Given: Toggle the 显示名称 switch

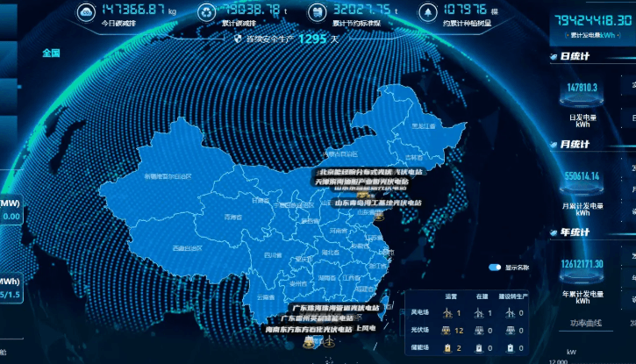Looking at the screenshot, I should pos(495,268).
